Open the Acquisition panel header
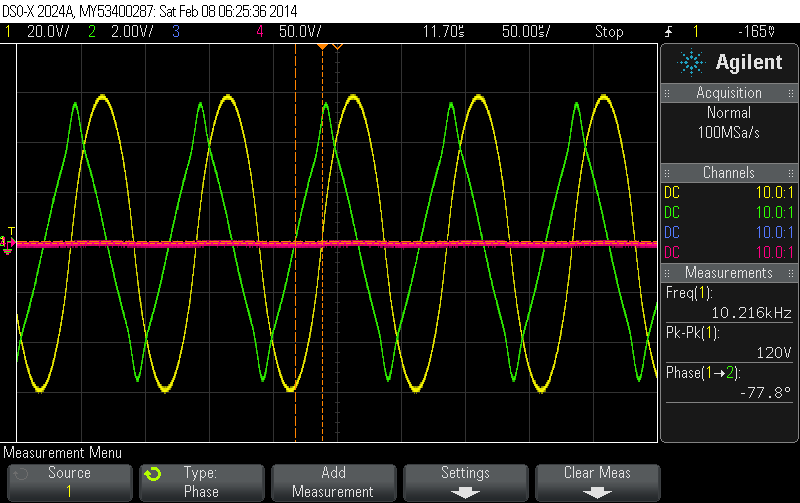 pyautogui.click(x=729, y=93)
